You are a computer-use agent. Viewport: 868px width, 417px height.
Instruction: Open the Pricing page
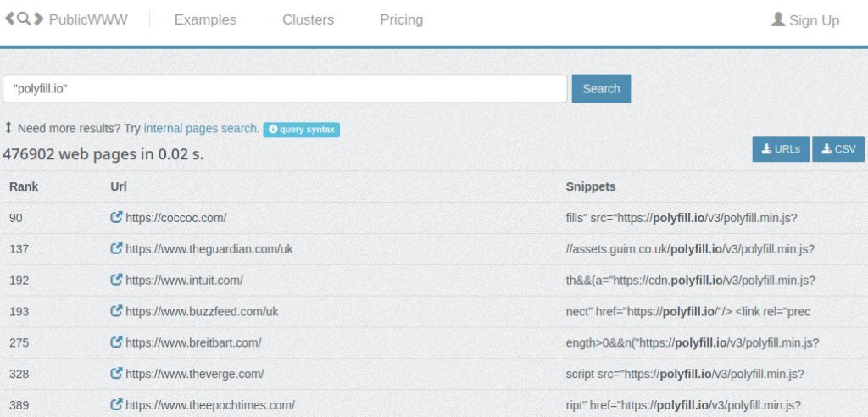click(401, 19)
